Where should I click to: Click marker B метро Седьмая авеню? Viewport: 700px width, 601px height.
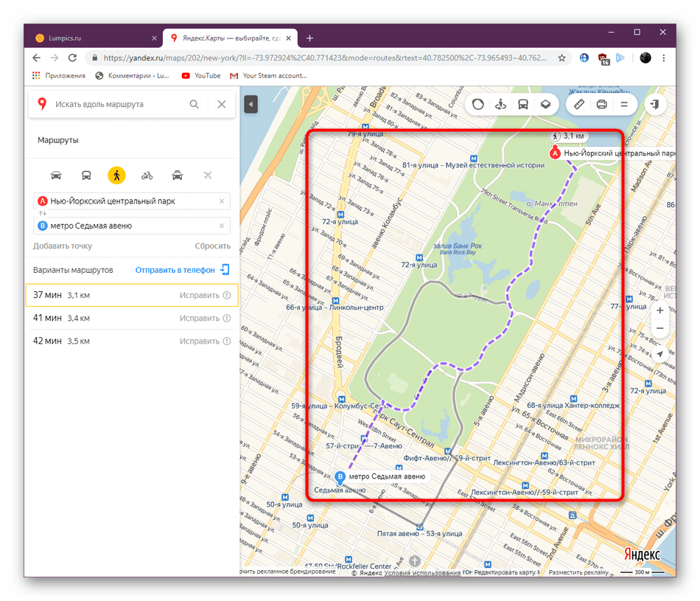coord(340,477)
